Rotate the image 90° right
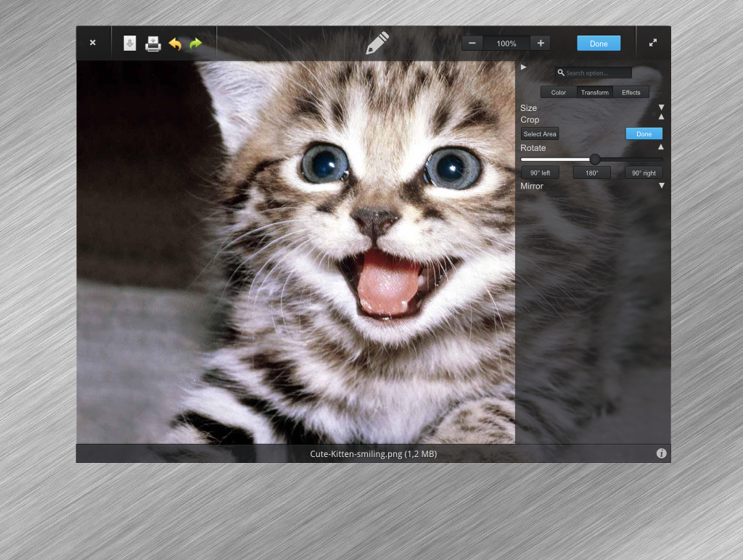 pos(644,173)
